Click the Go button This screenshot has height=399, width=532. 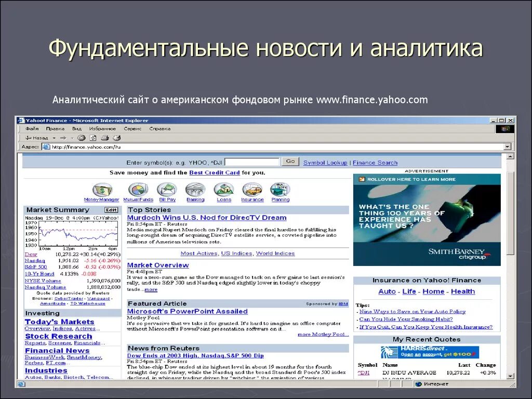click(x=290, y=162)
